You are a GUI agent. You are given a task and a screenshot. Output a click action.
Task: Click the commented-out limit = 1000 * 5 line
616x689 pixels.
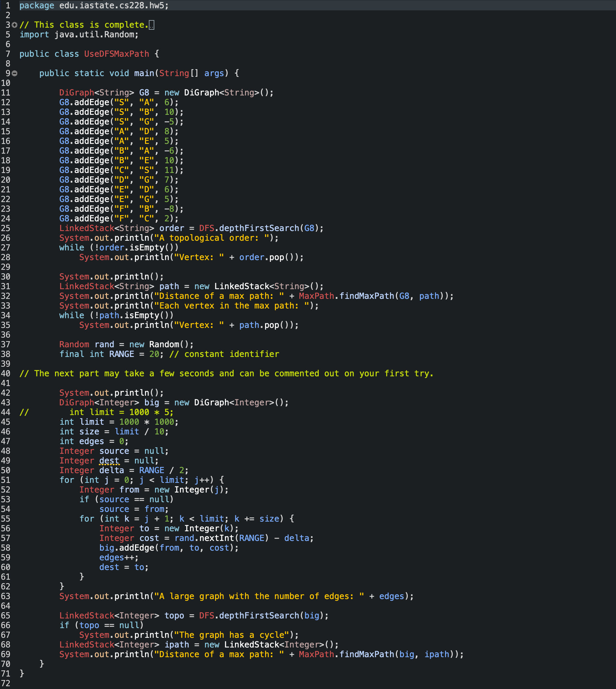(121, 412)
